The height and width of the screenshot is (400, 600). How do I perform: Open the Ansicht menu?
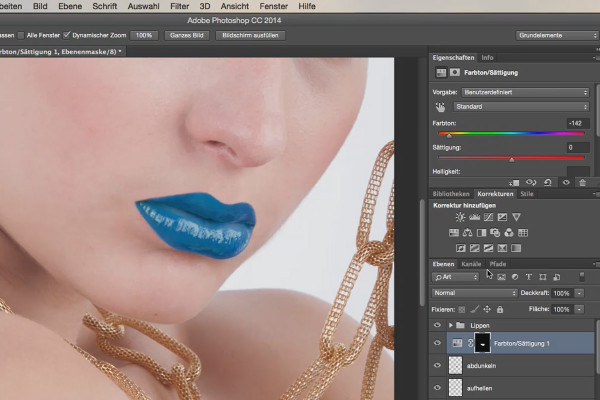(x=235, y=6)
